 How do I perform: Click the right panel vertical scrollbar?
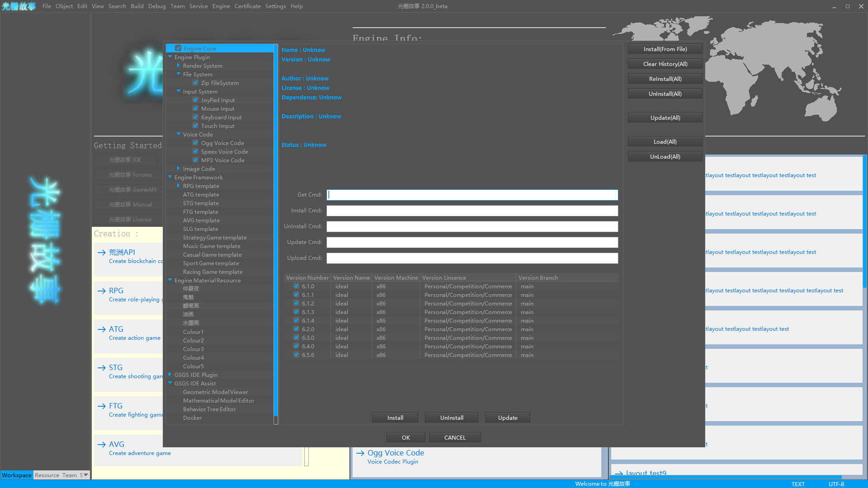click(865, 221)
